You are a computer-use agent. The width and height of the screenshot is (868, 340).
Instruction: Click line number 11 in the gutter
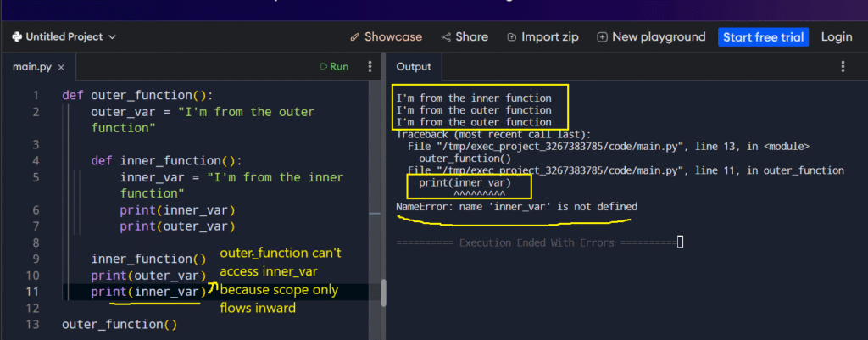pyautogui.click(x=32, y=292)
